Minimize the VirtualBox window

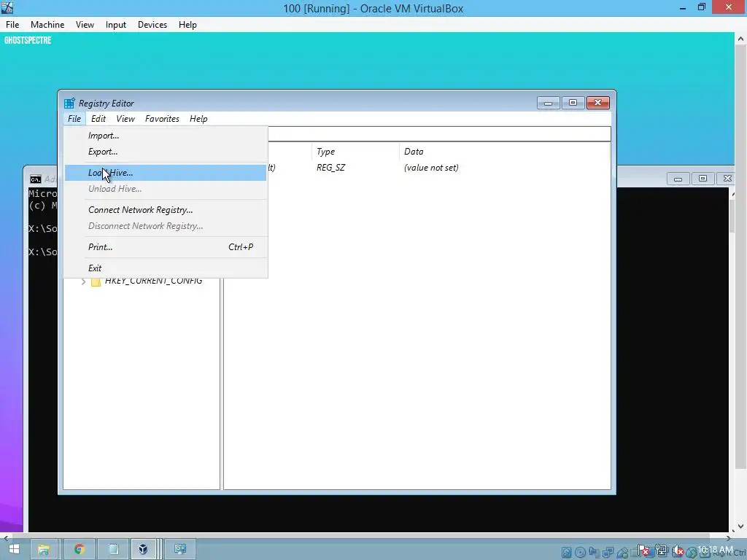pos(683,8)
